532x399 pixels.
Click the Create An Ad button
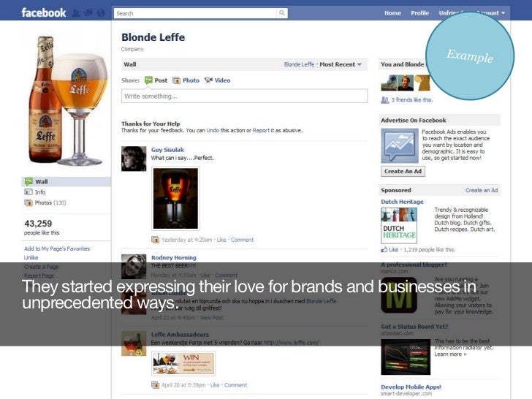[403, 171]
